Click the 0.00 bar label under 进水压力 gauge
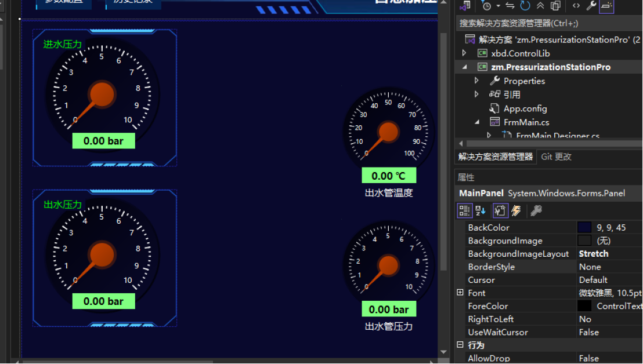 [104, 141]
